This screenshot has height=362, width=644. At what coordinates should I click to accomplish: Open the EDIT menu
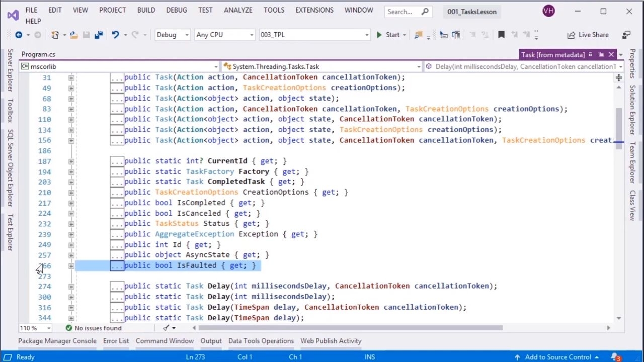coord(55,10)
